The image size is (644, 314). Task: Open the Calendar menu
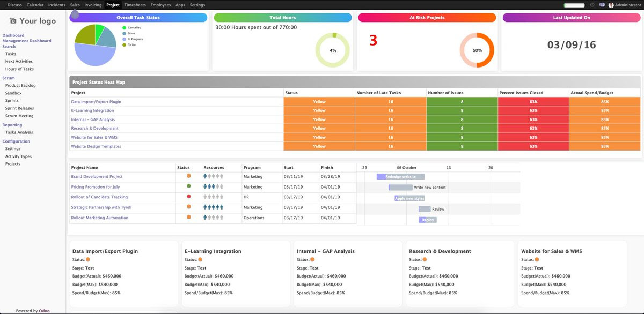pos(35,5)
